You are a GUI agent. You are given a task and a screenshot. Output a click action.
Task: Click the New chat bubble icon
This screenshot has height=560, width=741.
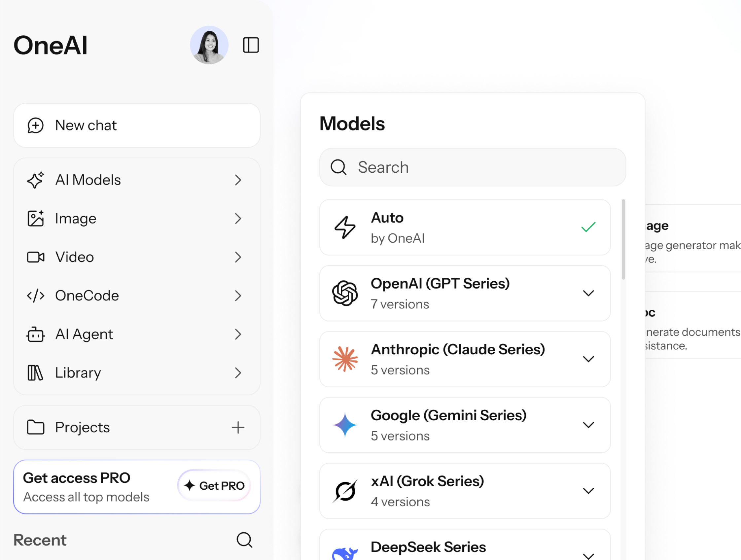(x=36, y=125)
